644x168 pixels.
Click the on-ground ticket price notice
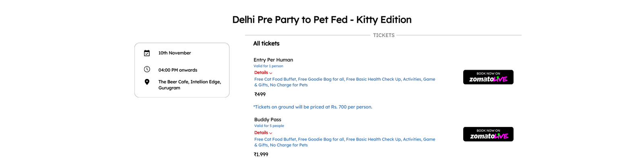(313, 107)
